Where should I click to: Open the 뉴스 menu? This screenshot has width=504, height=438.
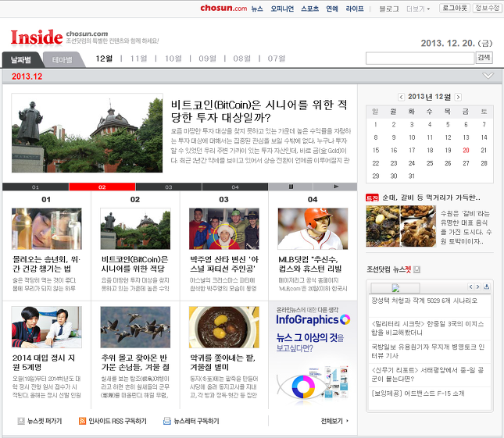point(257,9)
